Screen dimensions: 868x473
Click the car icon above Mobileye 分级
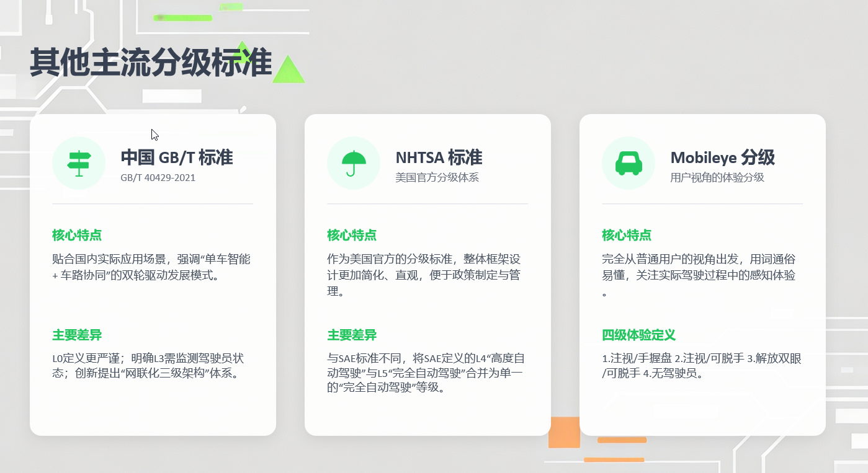tap(628, 163)
